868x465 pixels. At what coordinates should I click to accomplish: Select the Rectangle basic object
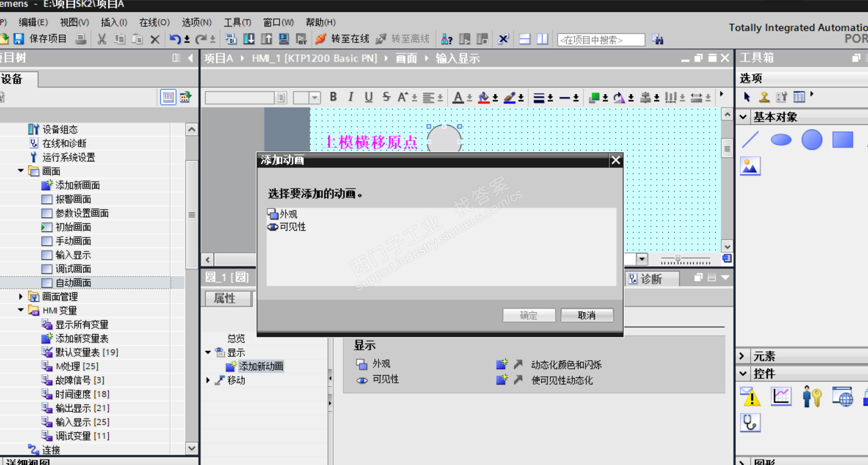click(843, 140)
